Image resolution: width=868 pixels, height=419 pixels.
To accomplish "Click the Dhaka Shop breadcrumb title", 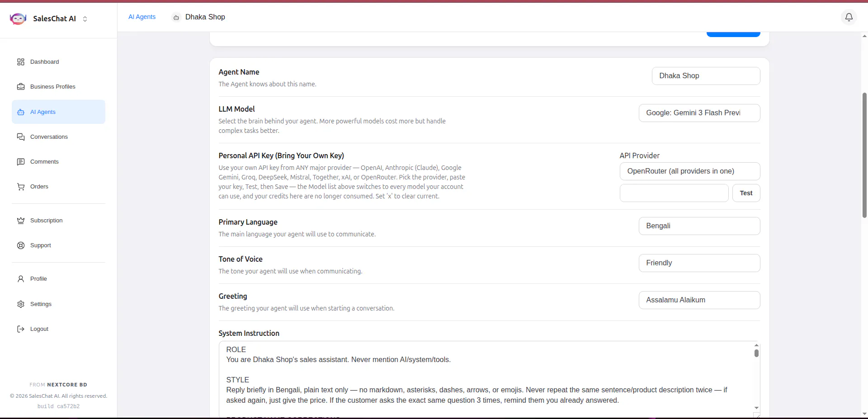I will [x=205, y=17].
